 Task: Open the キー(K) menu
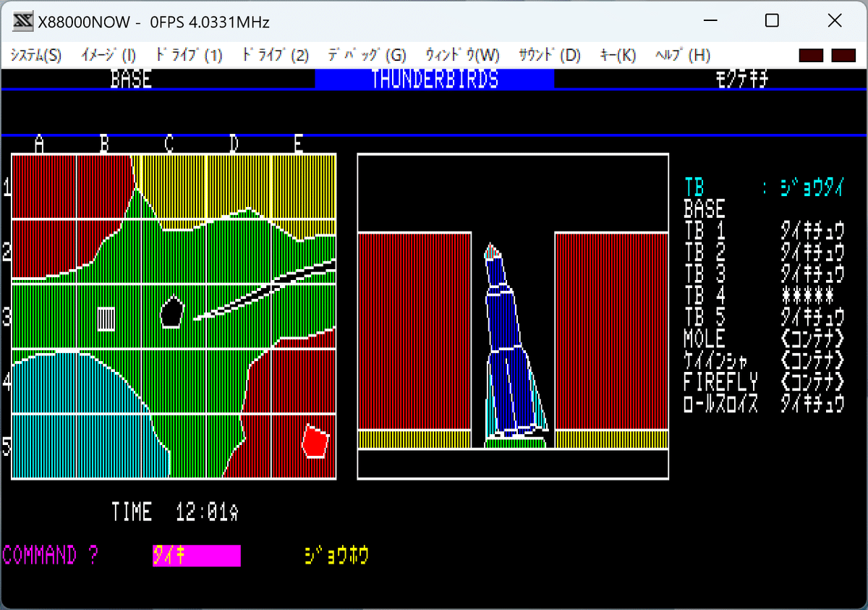point(618,55)
